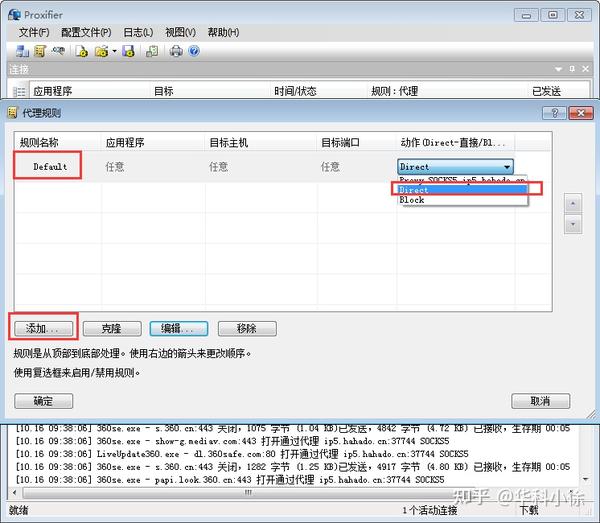Click the ? help button of 代理规则 dialog

coord(554,113)
